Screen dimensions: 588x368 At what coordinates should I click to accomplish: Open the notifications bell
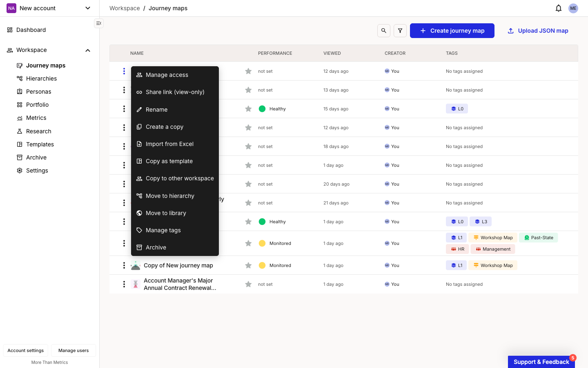tap(559, 8)
